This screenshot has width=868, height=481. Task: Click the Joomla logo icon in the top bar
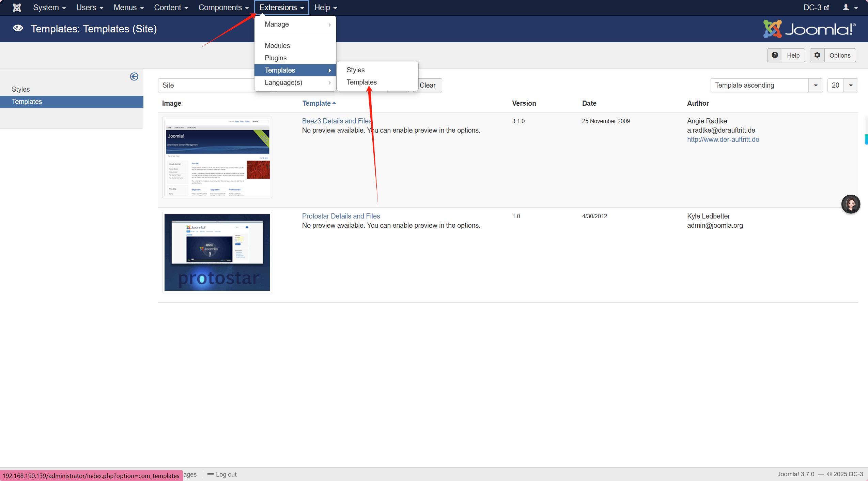[17, 7]
